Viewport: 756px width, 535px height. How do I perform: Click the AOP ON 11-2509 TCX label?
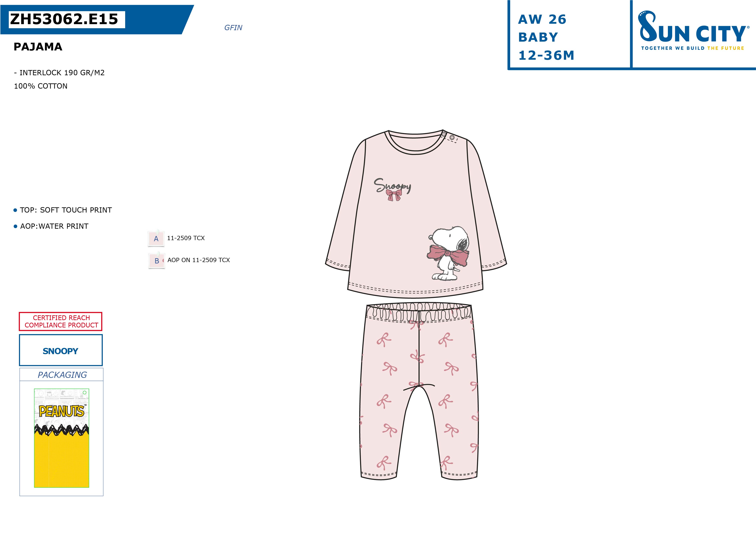199,260
